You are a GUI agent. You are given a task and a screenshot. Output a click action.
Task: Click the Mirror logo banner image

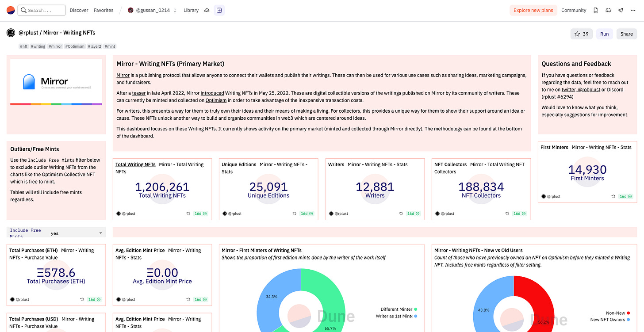(56, 82)
